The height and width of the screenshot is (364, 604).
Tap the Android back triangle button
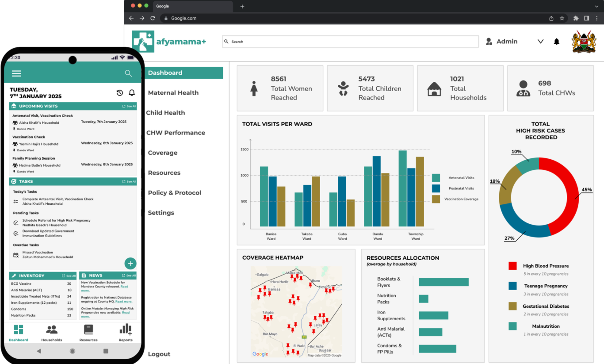38,351
